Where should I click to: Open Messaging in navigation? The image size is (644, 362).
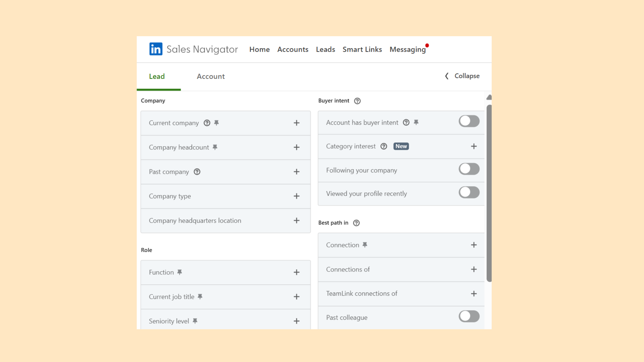point(408,49)
